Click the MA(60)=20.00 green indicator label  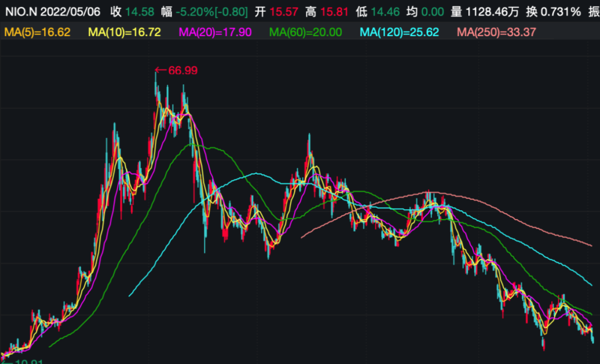(x=306, y=32)
